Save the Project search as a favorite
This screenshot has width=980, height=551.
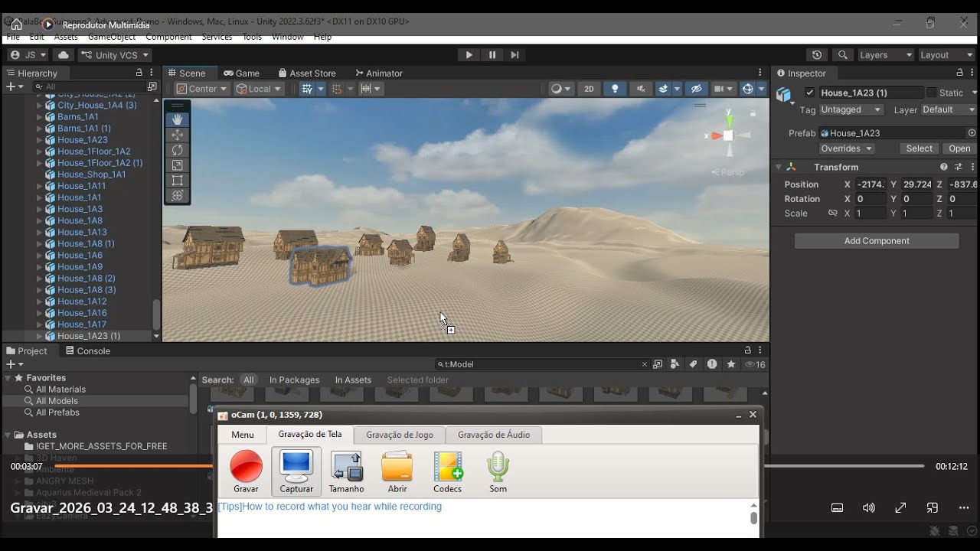point(731,364)
